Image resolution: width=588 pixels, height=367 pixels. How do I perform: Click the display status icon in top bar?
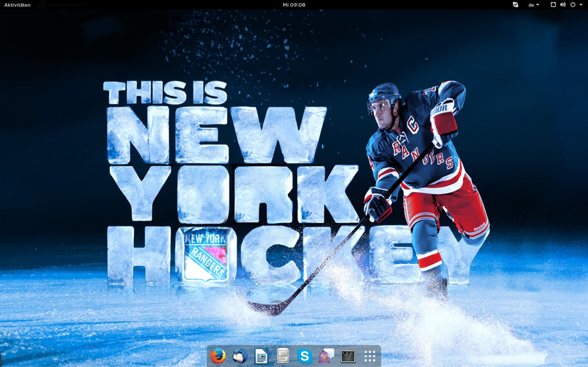pos(553,5)
